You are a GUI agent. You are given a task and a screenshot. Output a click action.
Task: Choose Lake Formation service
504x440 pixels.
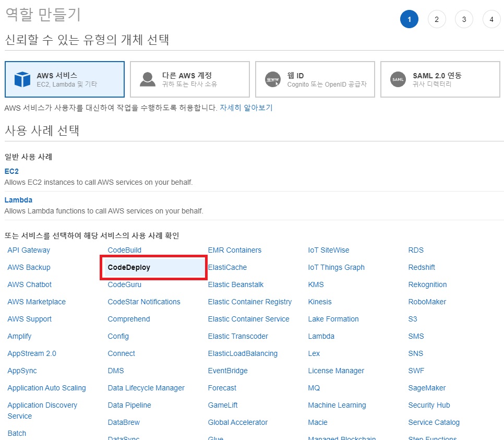(333, 319)
